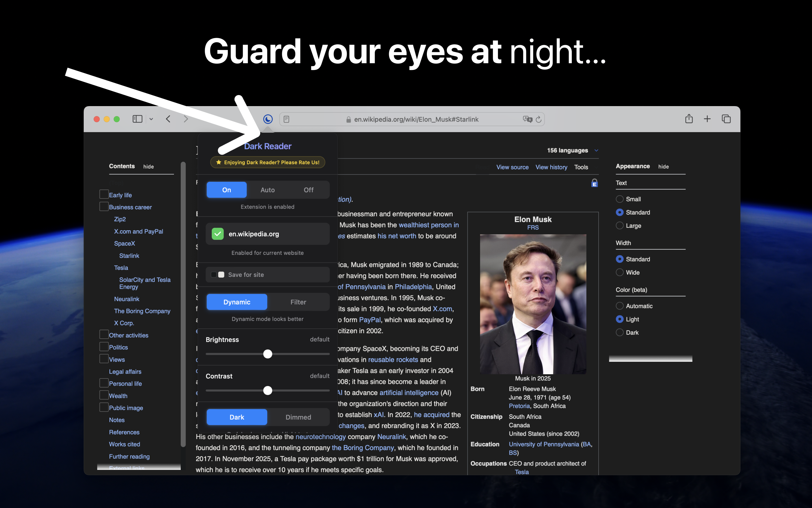Click the Dark Reader moon toolbar icon
Viewport: 812px width, 508px height.
pyautogui.click(x=268, y=119)
